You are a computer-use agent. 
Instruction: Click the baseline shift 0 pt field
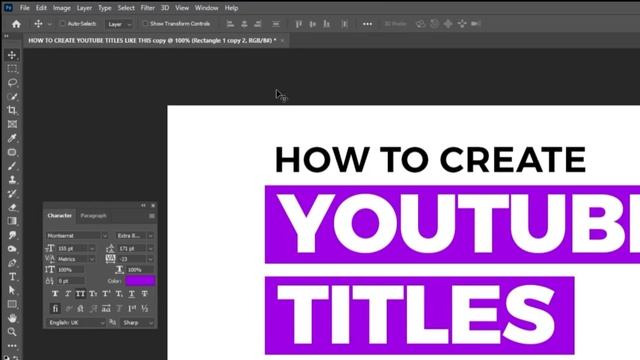pyautogui.click(x=71, y=281)
